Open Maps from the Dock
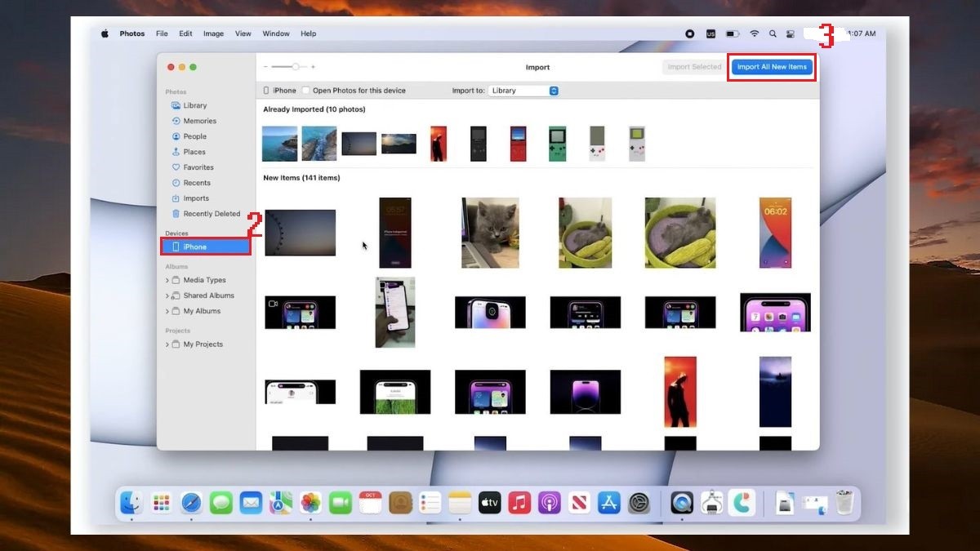 click(281, 503)
